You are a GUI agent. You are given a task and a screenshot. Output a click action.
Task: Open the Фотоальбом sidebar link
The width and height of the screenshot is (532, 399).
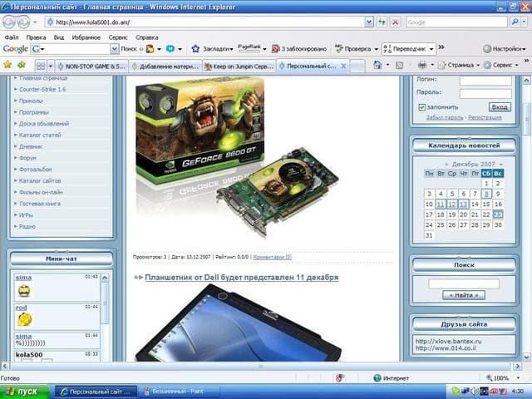35,170
